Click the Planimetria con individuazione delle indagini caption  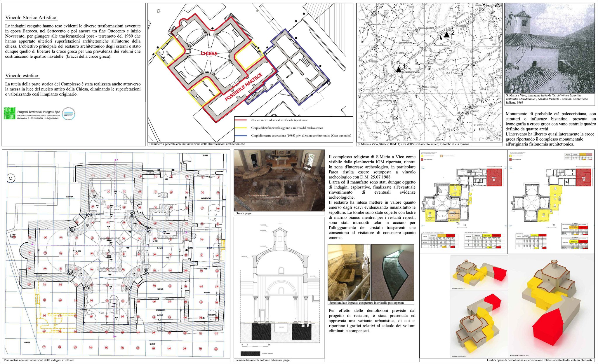(x=39, y=360)
